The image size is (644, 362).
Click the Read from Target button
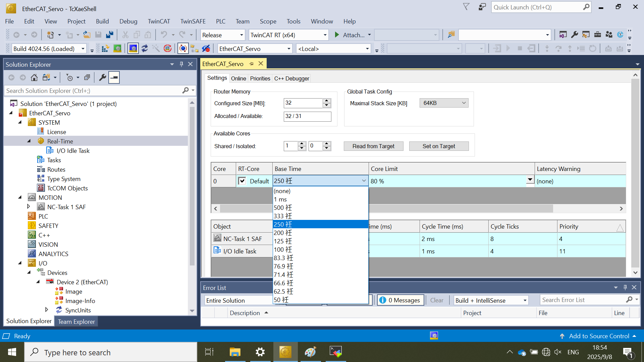click(x=373, y=146)
